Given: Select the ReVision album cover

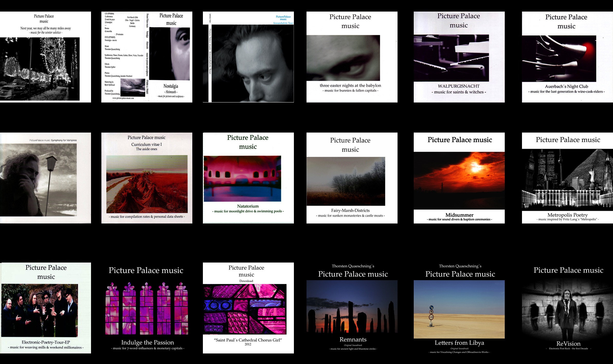Looking at the screenshot, I should point(567,308).
